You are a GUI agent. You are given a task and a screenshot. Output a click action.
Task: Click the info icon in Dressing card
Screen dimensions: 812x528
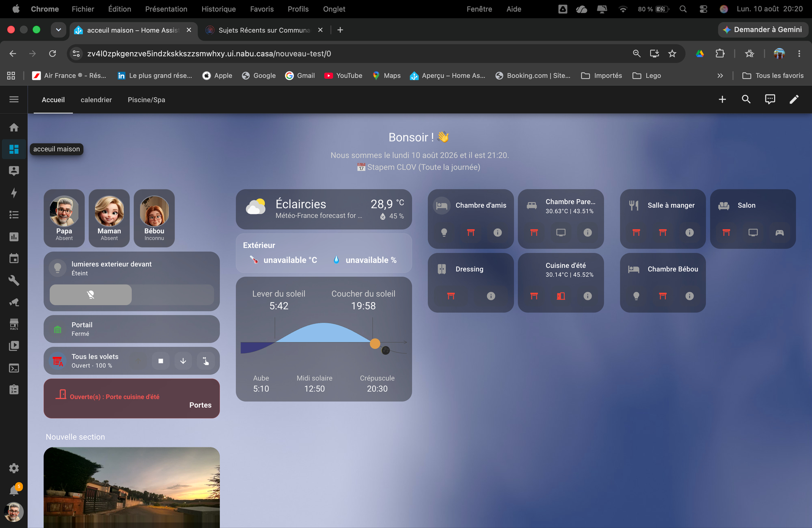pos(491,296)
